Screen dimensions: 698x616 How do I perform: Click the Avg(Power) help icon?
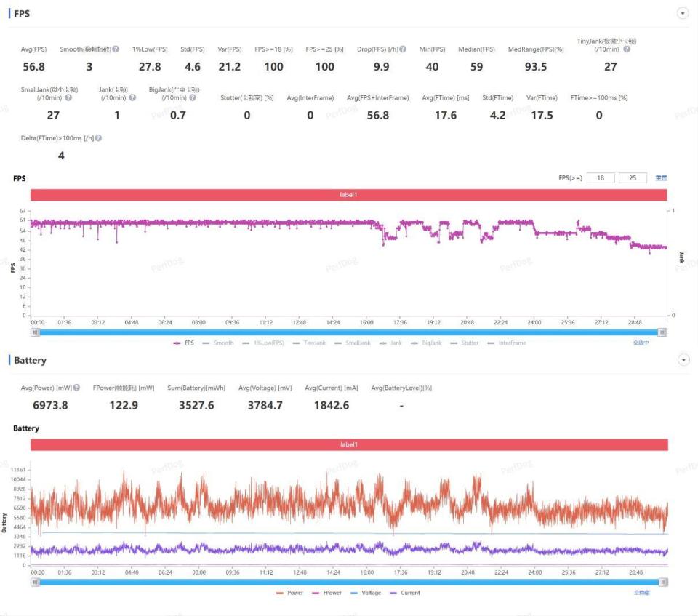pyautogui.click(x=76, y=388)
